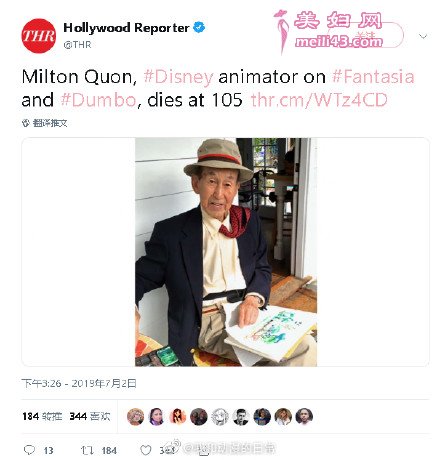Click the Hollywood Reporter account name
Image resolution: width=440 pixels, height=460 pixels.
tap(126, 28)
